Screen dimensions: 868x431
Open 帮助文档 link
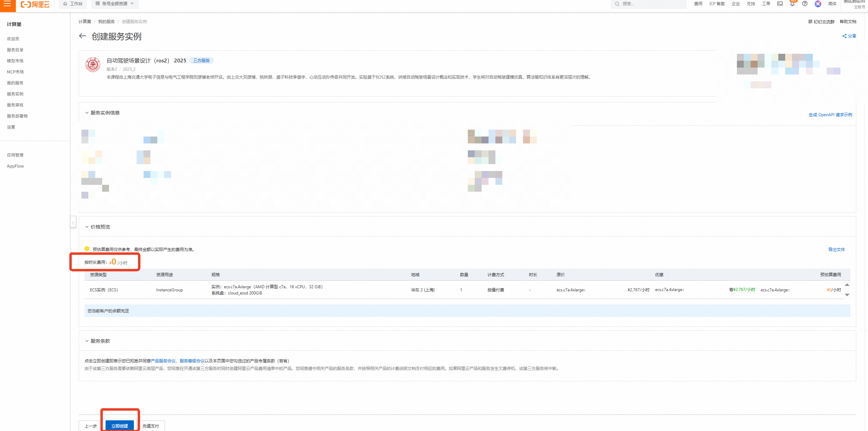848,22
